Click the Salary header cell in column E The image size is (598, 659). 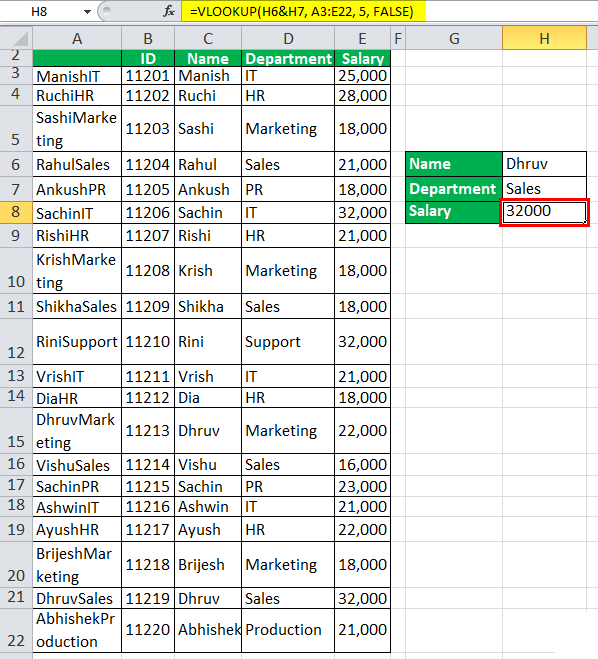coord(362,58)
